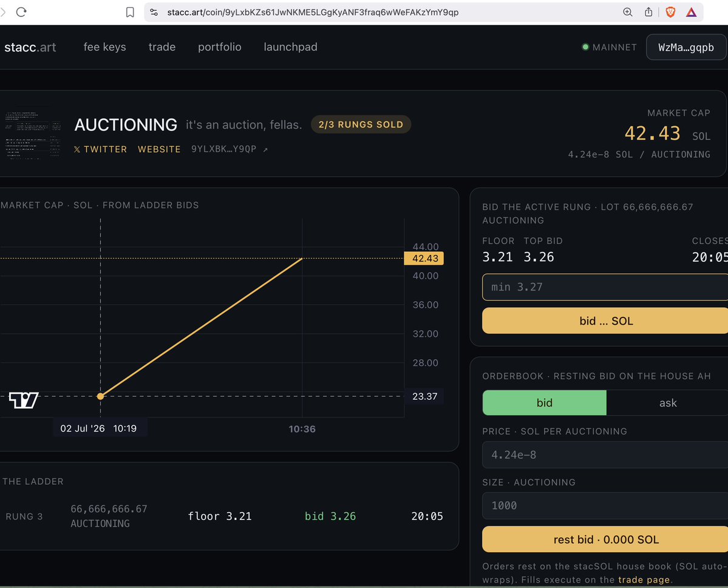Viewport: 728px width, 588px height.
Task: Click the rest bid · 0.000 SOL button
Action: 605,539
